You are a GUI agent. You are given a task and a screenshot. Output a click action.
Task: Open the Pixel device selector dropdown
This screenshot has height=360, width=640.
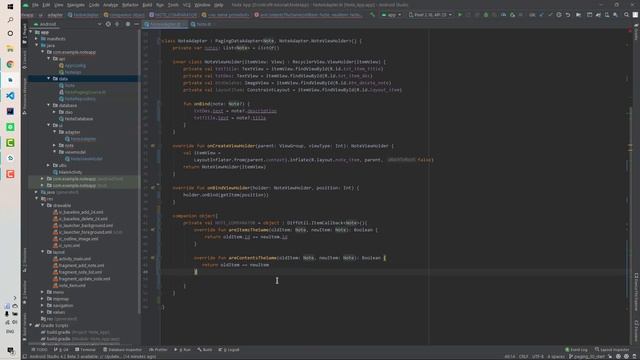click(430, 15)
